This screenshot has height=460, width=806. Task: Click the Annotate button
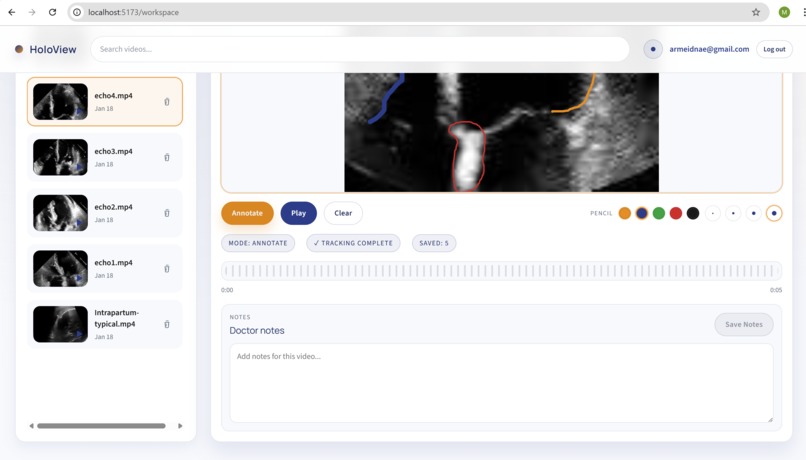pos(247,213)
